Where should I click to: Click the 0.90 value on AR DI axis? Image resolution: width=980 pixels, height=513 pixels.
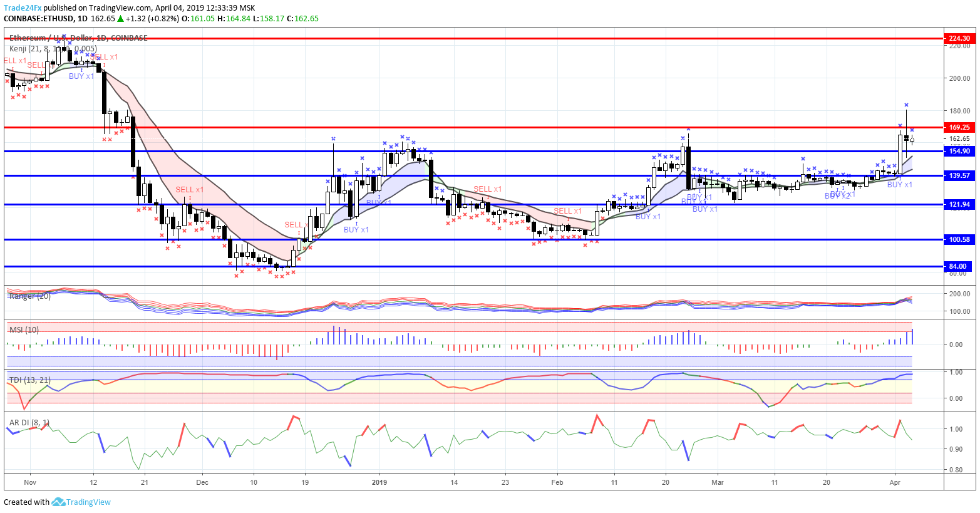(x=956, y=449)
